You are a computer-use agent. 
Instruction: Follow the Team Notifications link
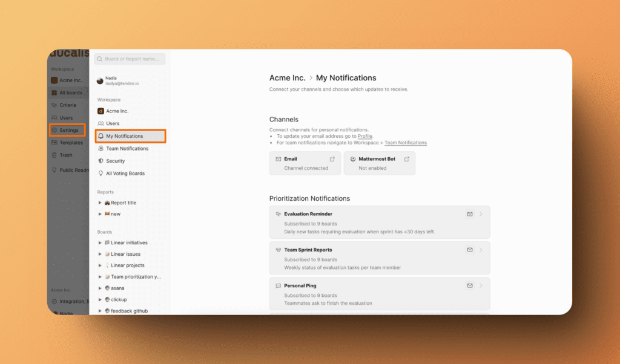(406, 143)
